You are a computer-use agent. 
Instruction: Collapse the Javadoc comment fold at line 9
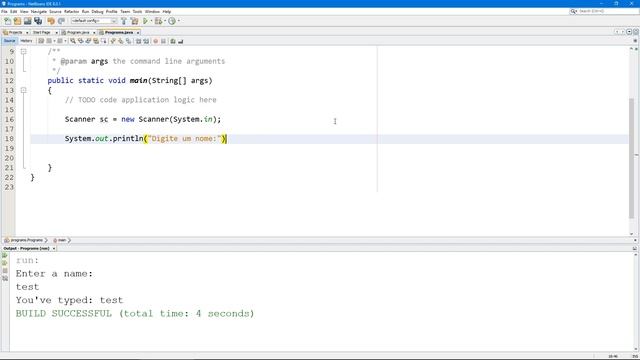coord(23,51)
